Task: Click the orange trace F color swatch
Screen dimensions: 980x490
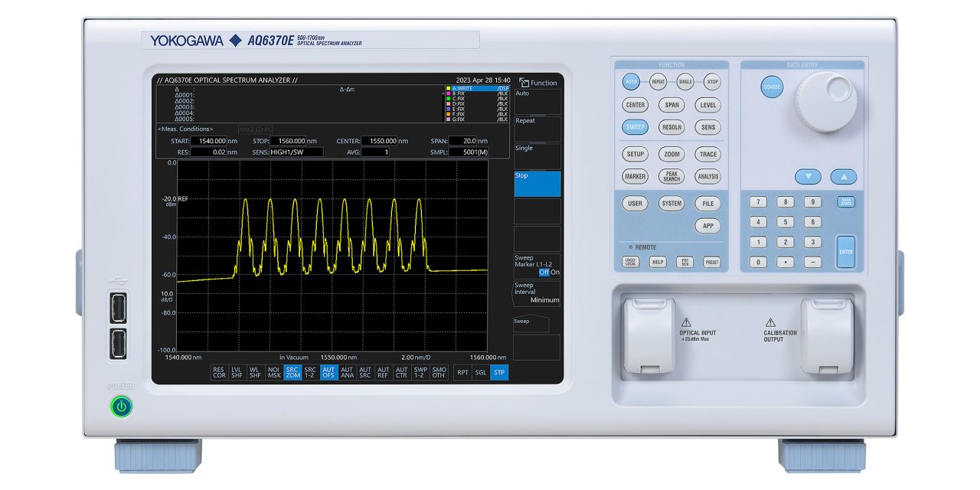Action: pyautogui.click(x=449, y=114)
